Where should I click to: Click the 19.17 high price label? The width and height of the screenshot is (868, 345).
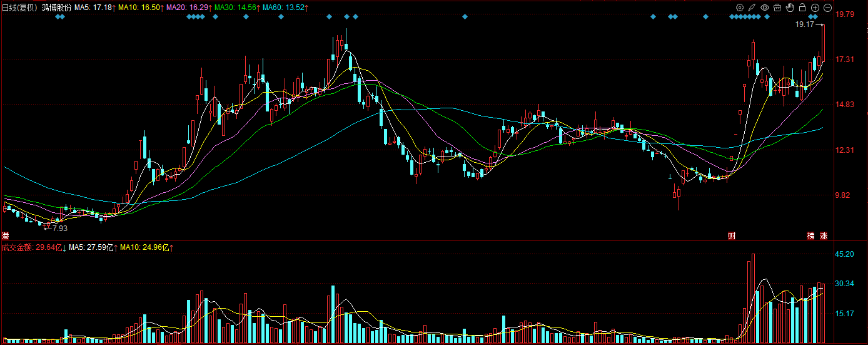(805, 24)
